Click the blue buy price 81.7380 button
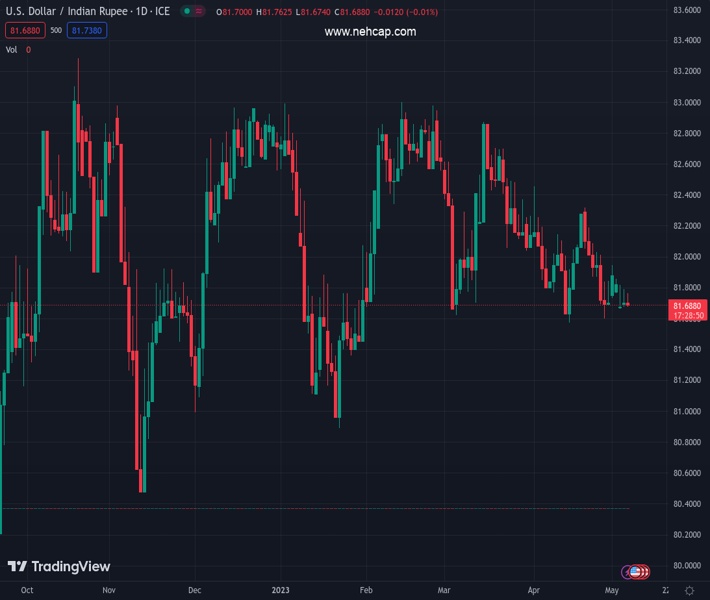 click(x=86, y=30)
